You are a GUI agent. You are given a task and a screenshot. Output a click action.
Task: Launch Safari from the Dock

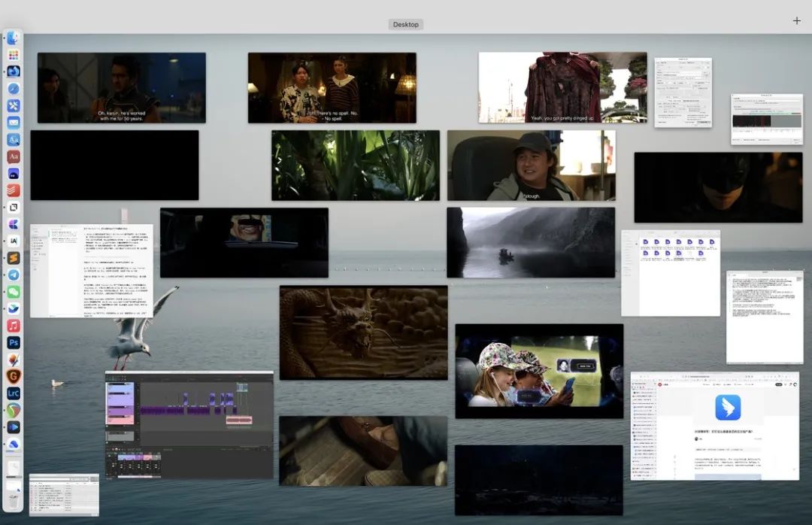14,89
